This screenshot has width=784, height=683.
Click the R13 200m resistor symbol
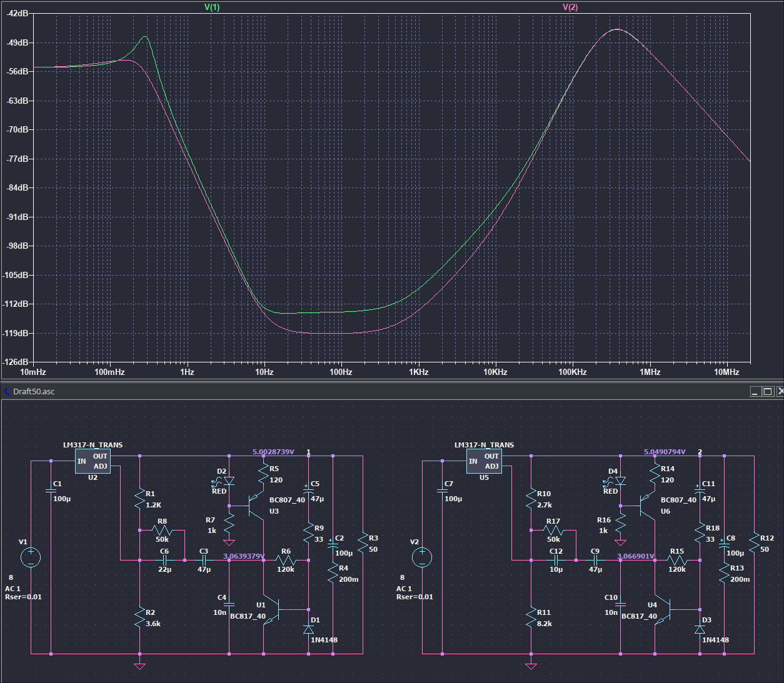tap(724, 573)
